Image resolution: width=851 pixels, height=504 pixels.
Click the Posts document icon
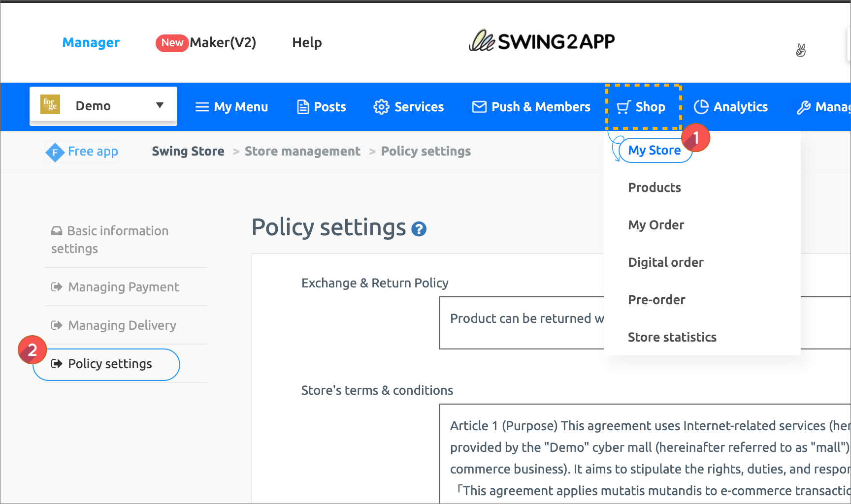point(303,107)
